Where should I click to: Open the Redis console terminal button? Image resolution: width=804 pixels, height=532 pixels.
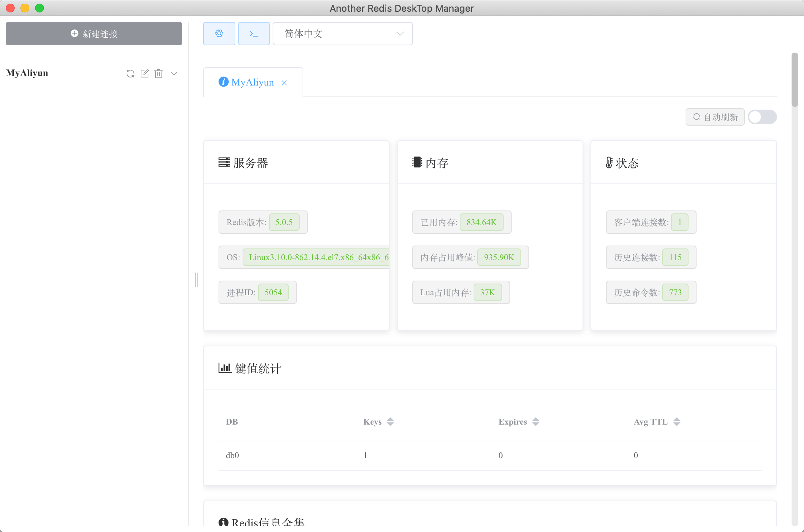254,34
